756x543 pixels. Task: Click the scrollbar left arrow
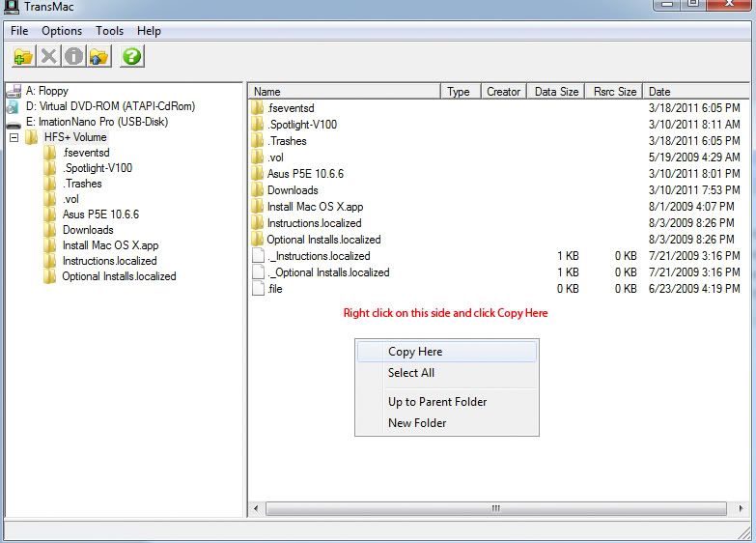click(256, 508)
